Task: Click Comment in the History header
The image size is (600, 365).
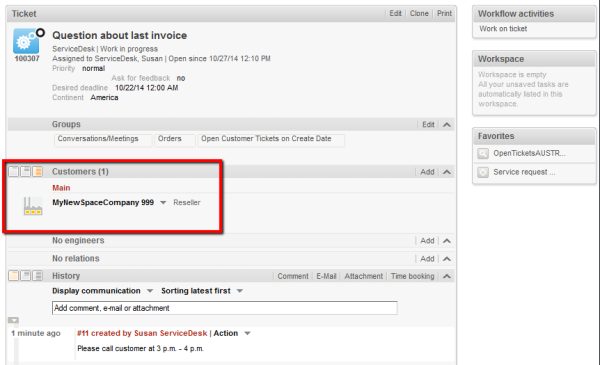Action: tap(293, 276)
